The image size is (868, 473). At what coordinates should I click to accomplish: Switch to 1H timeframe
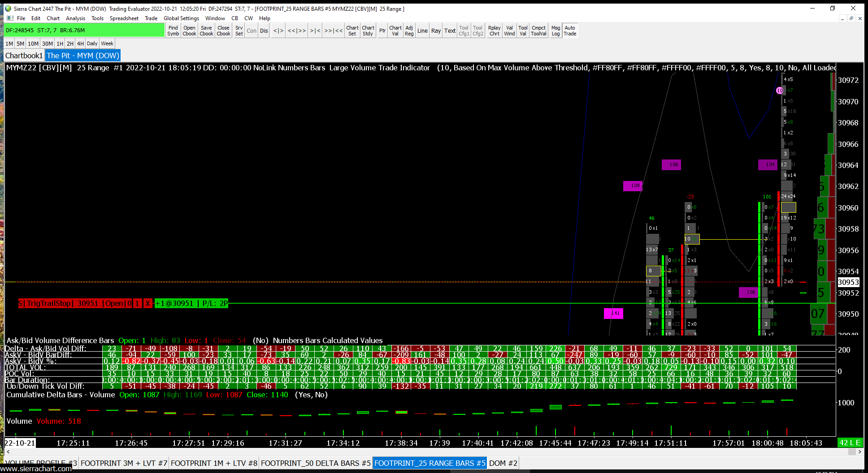(x=60, y=43)
